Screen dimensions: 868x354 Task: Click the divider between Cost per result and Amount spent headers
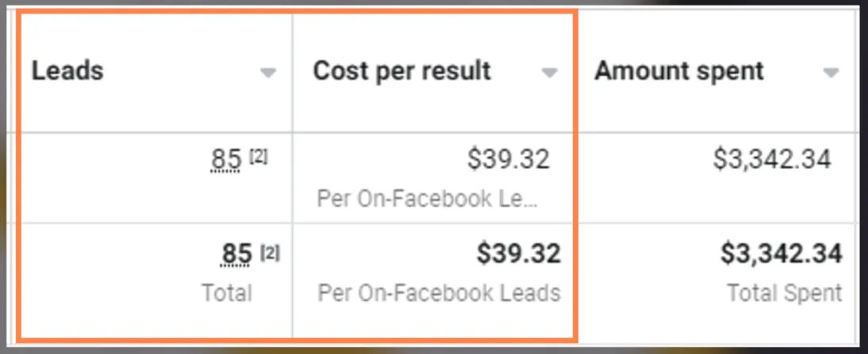pos(575,72)
